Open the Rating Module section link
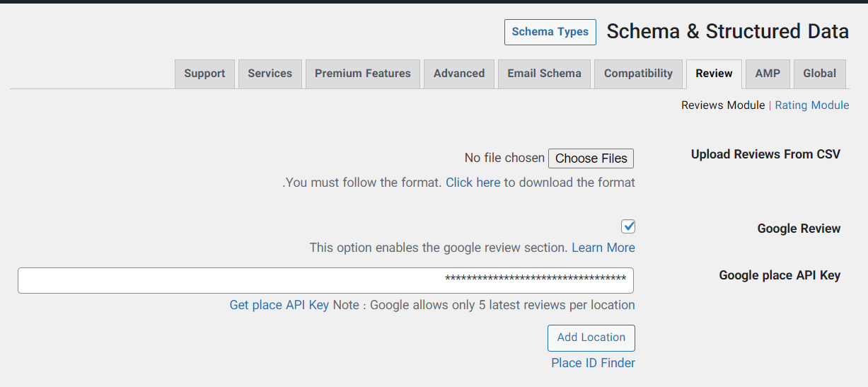Viewport: 868px width, 387px height. (811, 105)
